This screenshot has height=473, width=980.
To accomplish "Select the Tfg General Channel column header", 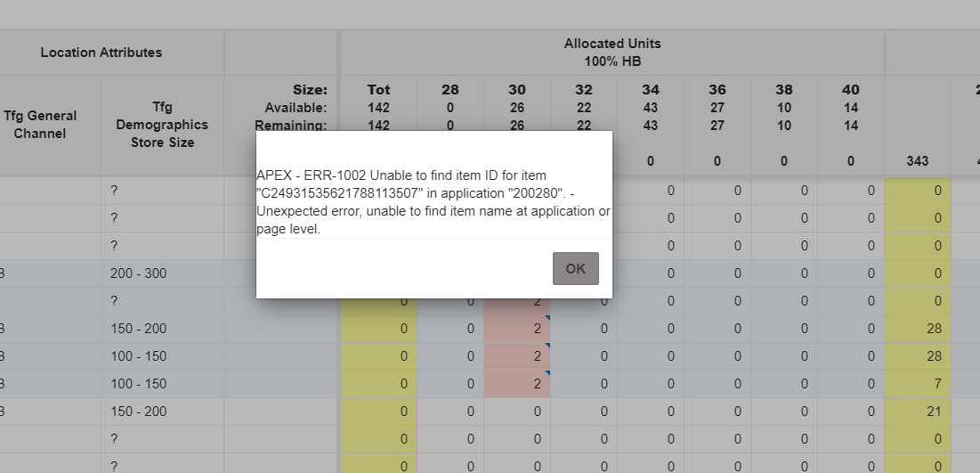I will pyautogui.click(x=40, y=125).
